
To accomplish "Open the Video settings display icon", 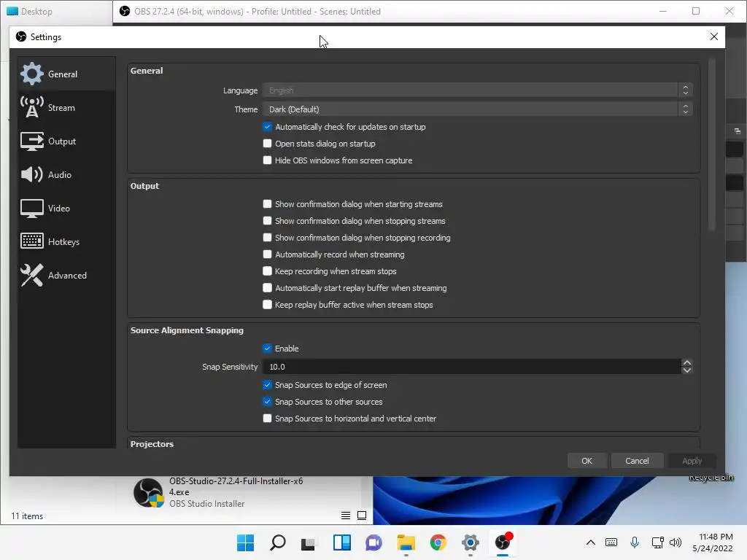I will [32, 209].
